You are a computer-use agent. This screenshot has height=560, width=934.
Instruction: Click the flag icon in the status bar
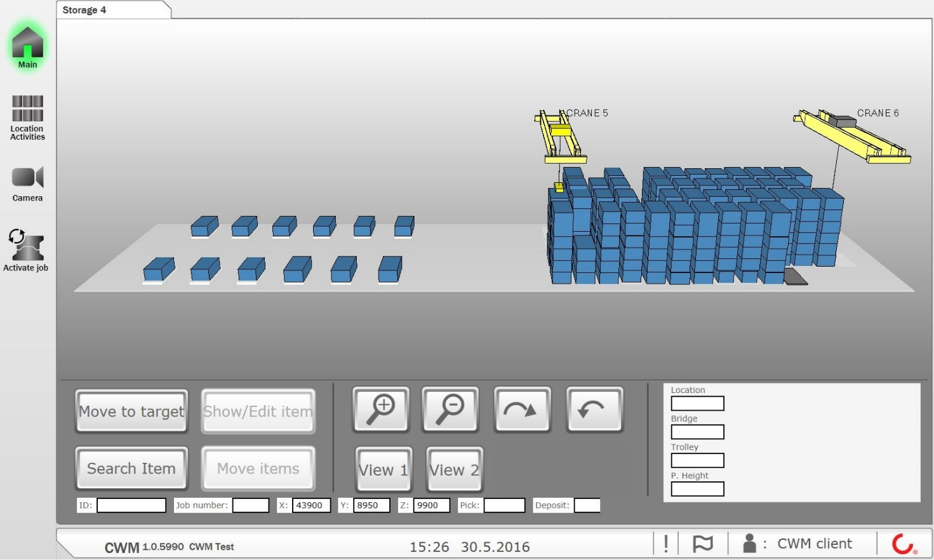pyautogui.click(x=702, y=543)
